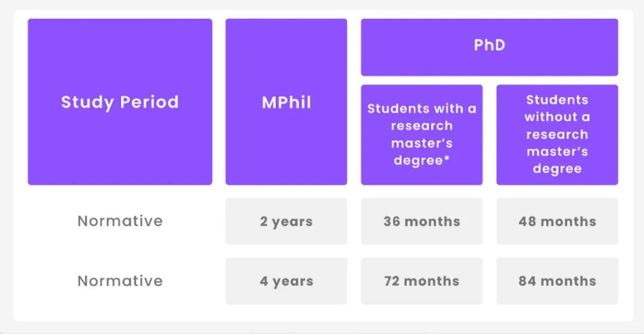Click the first Normative row label
644x334 pixels.
[x=120, y=221]
